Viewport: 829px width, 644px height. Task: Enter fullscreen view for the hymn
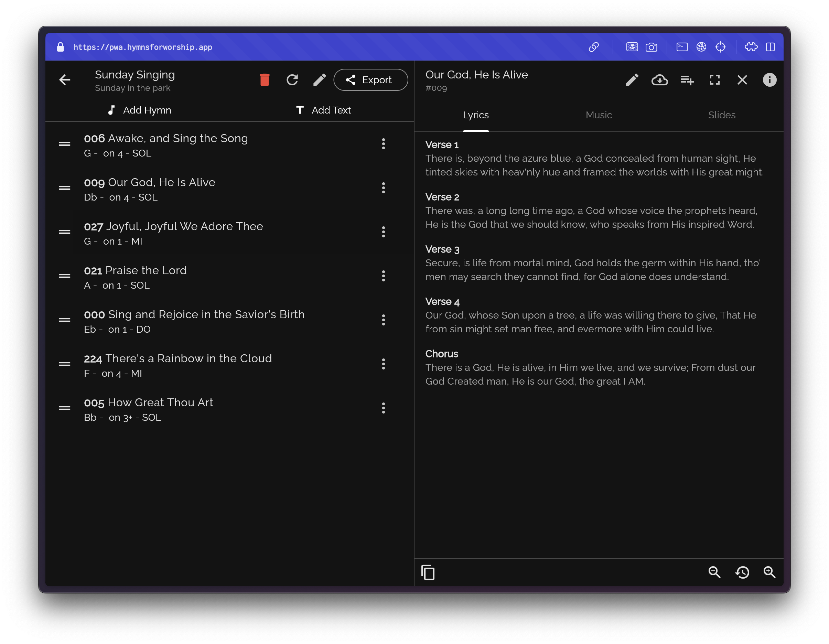715,80
